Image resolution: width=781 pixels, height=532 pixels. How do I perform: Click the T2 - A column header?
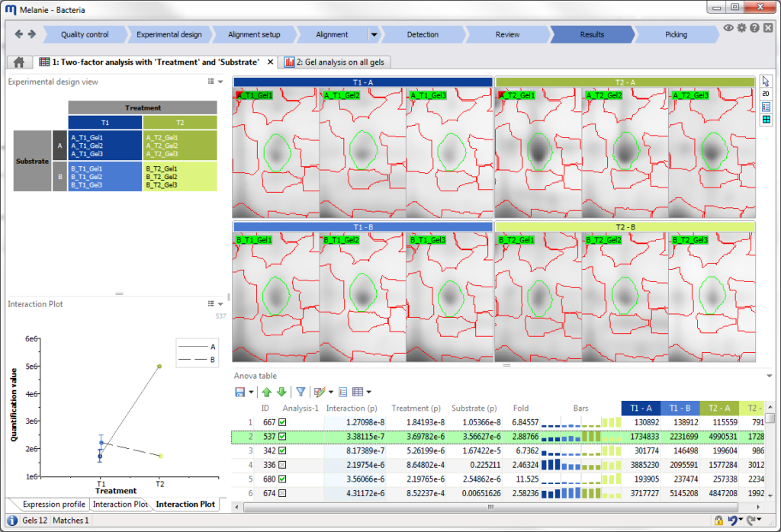click(719, 408)
